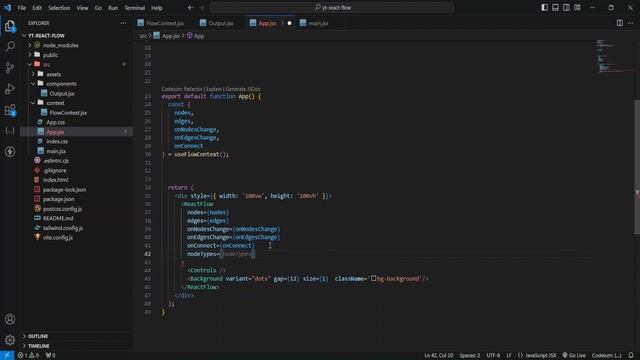This screenshot has height=360, width=640.
Task: Click the VS Code logo icon
Action: [7, 7]
